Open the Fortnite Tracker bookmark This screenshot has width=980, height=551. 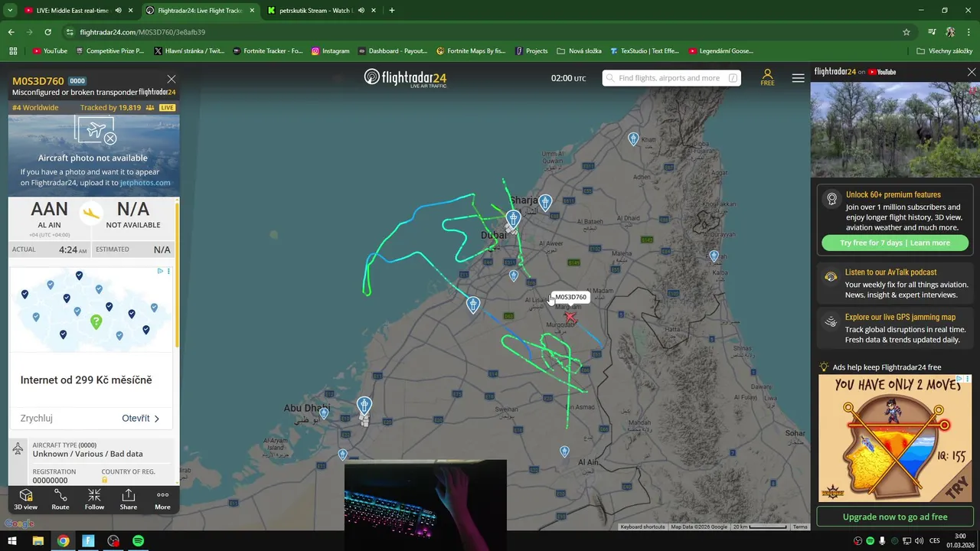coord(267,51)
